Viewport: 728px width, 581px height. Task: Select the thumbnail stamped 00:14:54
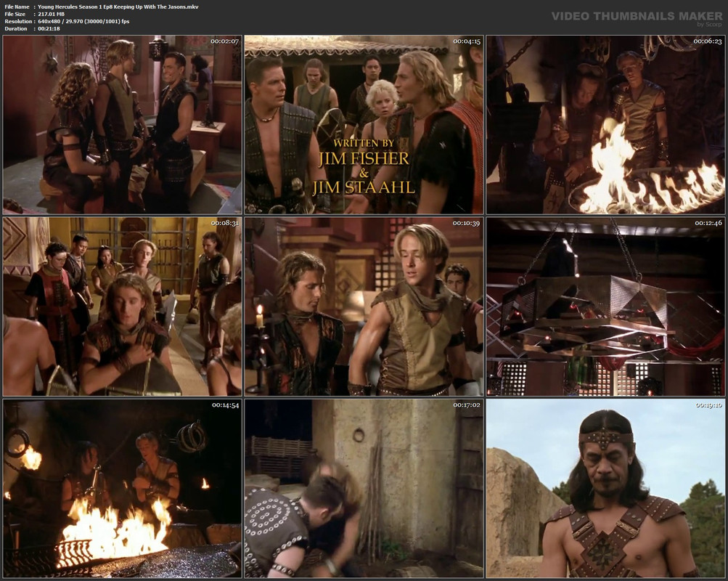coord(122,489)
